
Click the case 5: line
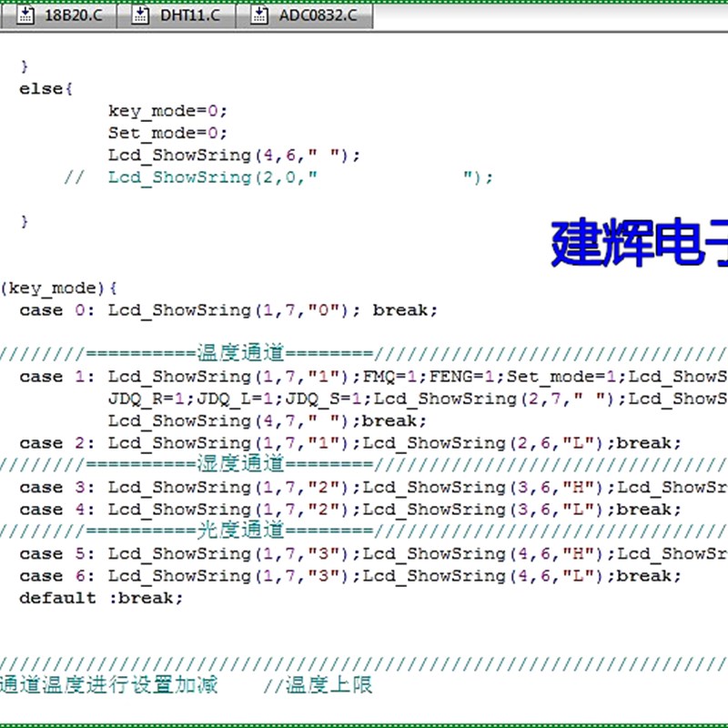point(373,554)
